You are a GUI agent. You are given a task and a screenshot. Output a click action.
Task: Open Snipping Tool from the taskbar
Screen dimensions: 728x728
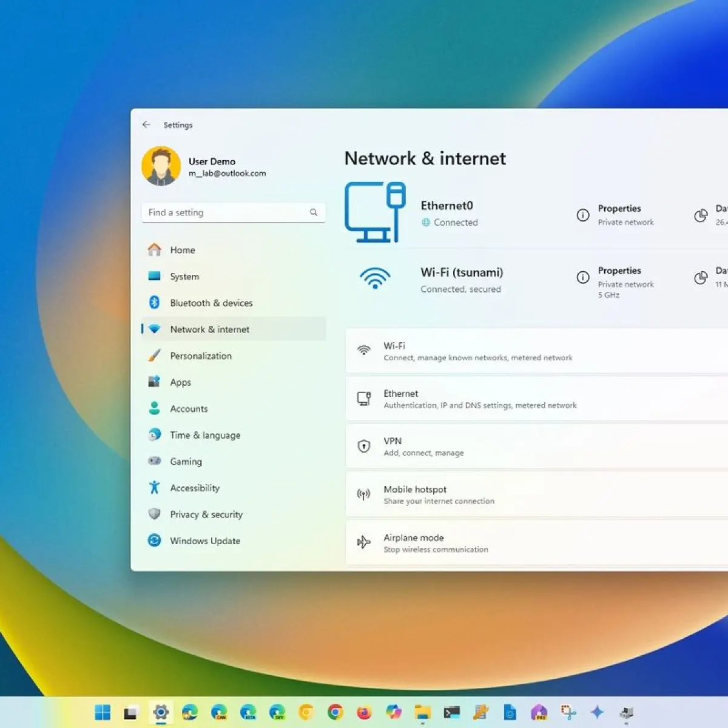(568, 712)
